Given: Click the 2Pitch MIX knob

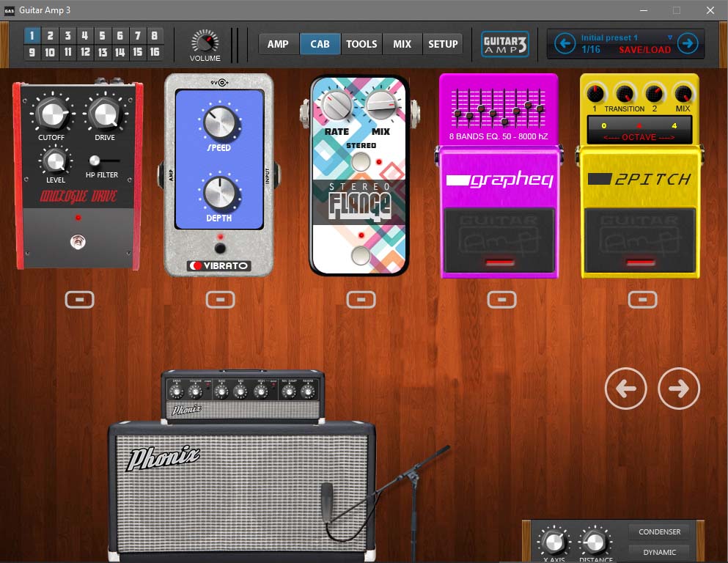Looking at the screenshot, I should point(683,94).
